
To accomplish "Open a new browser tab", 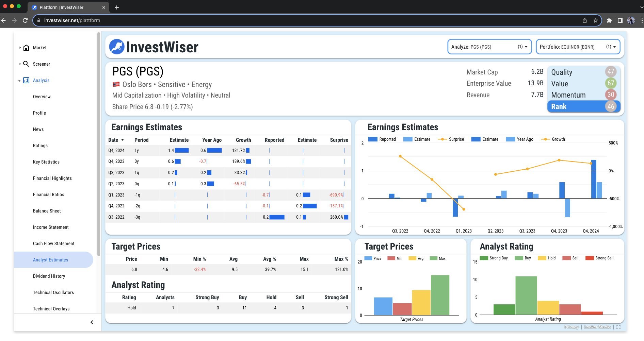I will [117, 7].
